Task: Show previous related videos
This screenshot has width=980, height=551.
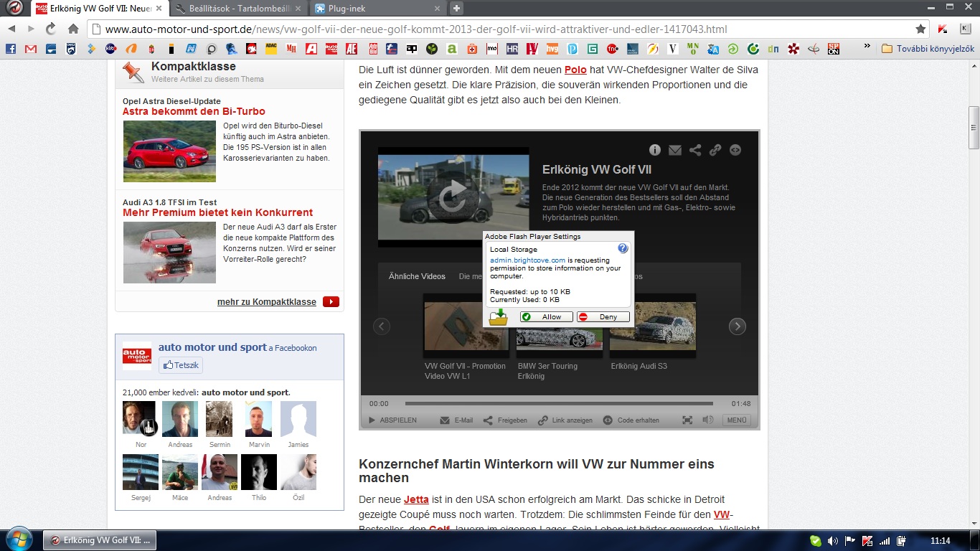Action: click(x=382, y=326)
